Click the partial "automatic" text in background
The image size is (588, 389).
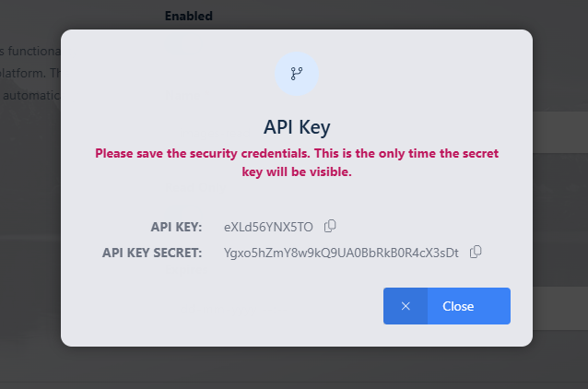tap(31, 95)
